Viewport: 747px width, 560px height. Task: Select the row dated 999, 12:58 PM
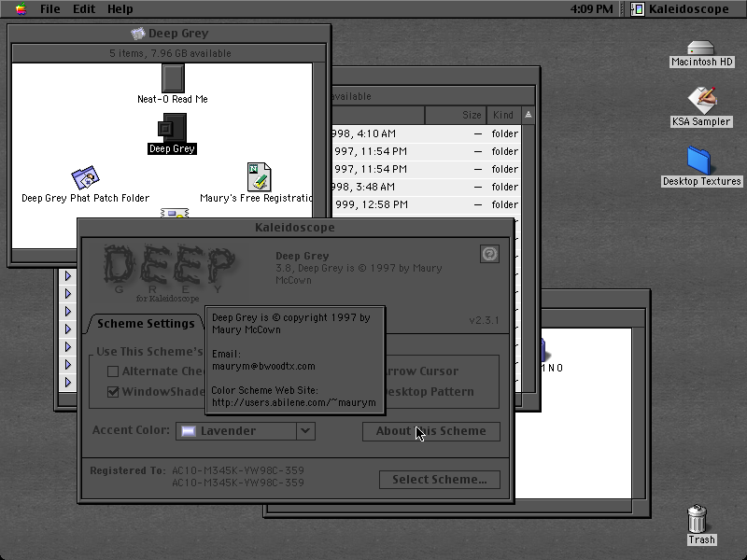426,204
